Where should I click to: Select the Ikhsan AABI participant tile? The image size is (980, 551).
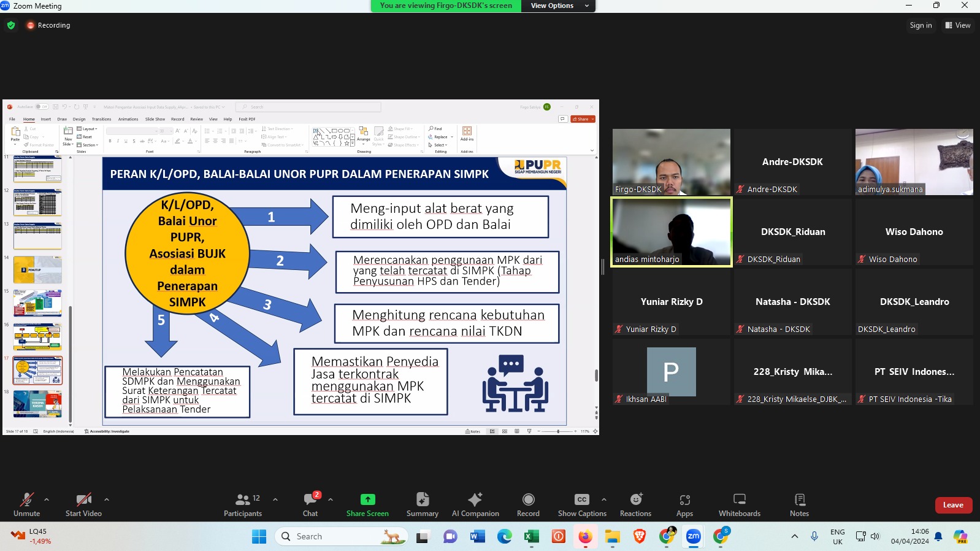672,372
